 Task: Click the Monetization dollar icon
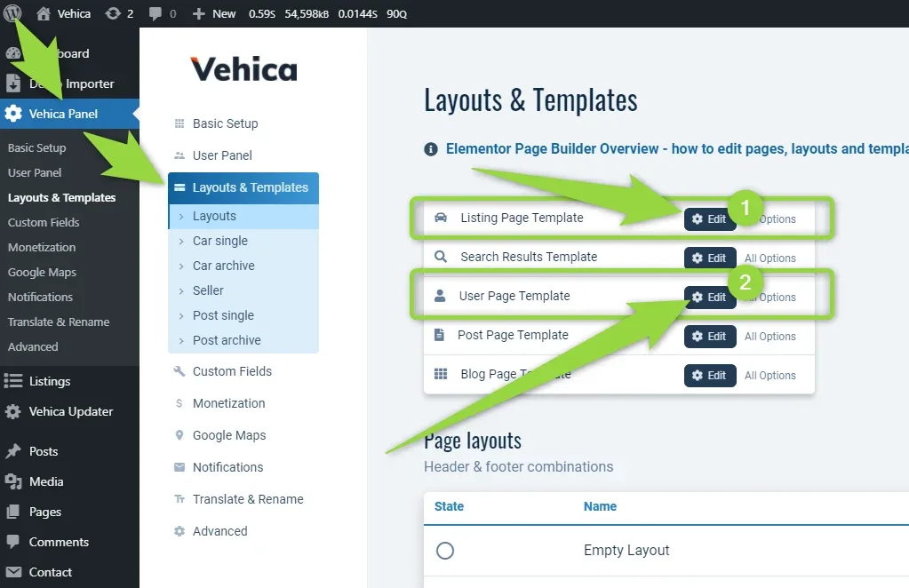pyautogui.click(x=179, y=403)
